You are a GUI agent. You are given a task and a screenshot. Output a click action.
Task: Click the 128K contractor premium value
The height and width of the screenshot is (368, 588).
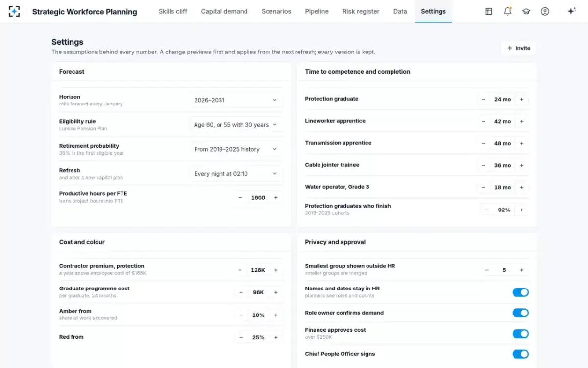[x=258, y=270]
